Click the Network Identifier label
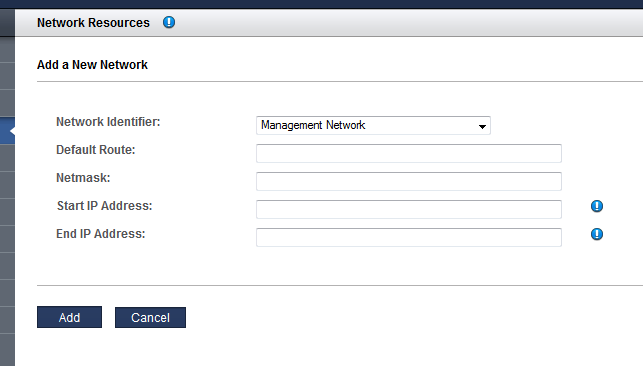Image resolution: width=643 pixels, height=366 pixels. [108, 122]
